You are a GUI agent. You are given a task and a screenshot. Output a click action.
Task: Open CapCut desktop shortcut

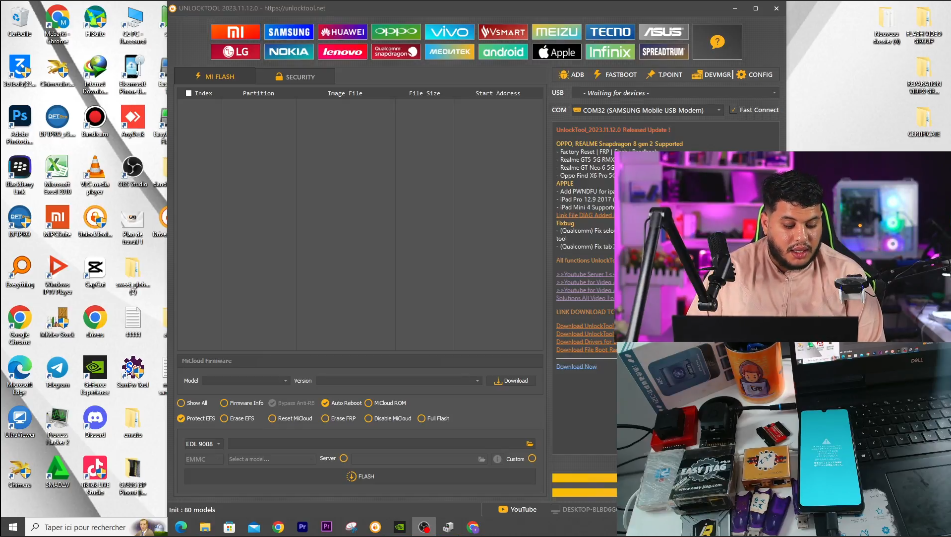95,272
